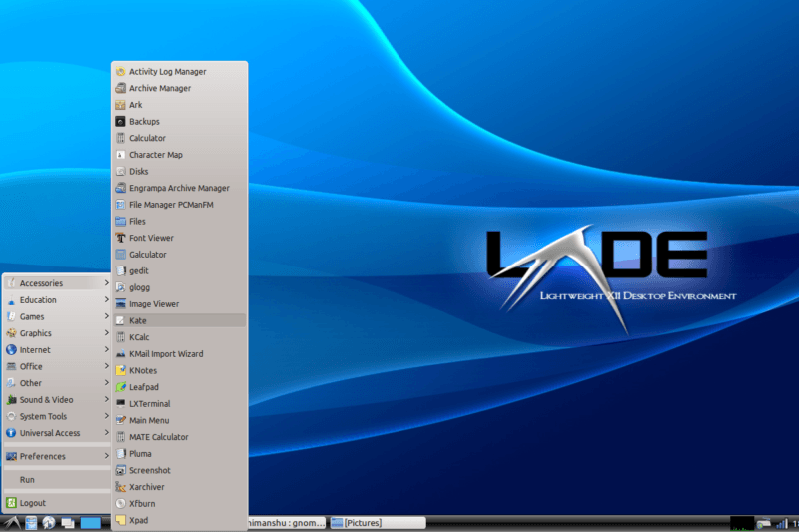Open Xpad sticky notes
The image size is (799, 532).
coord(179,520)
